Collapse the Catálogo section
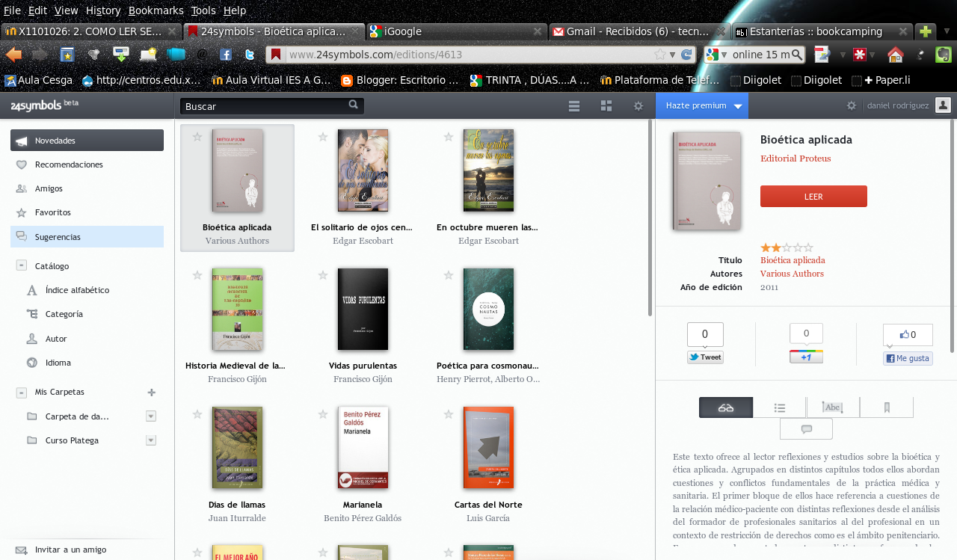Image resolution: width=957 pixels, height=560 pixels. pos(21,265)
